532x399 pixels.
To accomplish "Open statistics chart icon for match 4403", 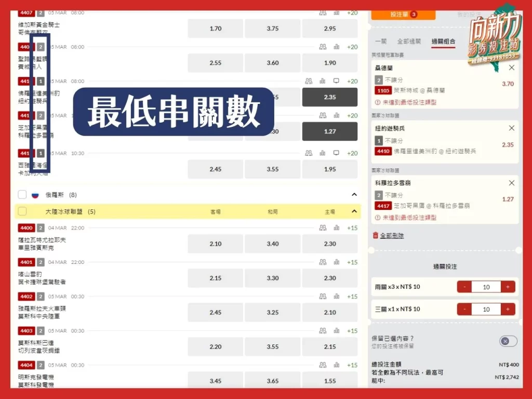I will coord(337,331).
